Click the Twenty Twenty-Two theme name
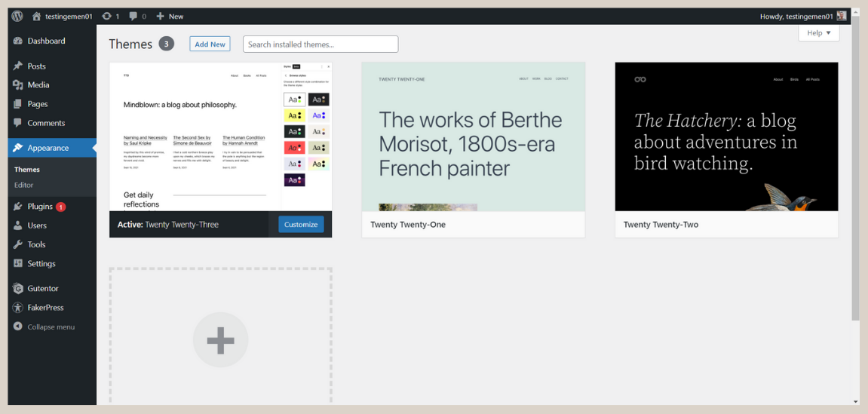 [x=661, y=225]
